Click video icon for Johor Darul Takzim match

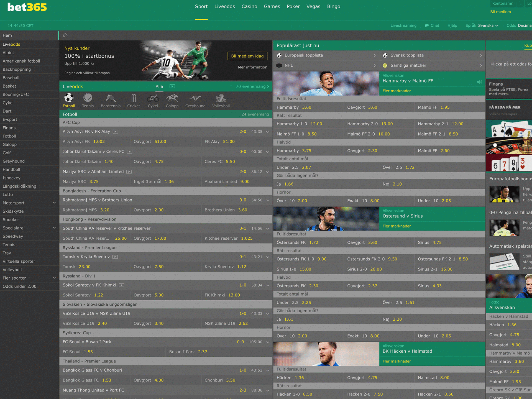130,152
